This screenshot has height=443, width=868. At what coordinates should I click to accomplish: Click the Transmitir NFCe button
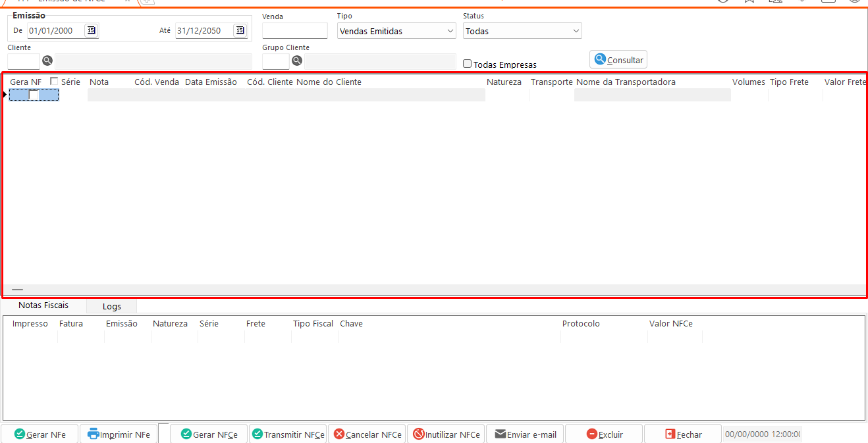point(288,434)
